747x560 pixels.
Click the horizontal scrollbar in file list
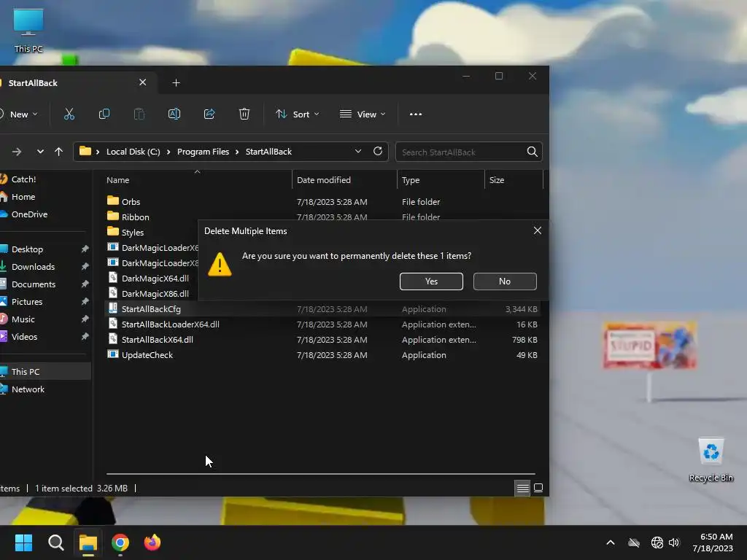click(x=321, y=474)
